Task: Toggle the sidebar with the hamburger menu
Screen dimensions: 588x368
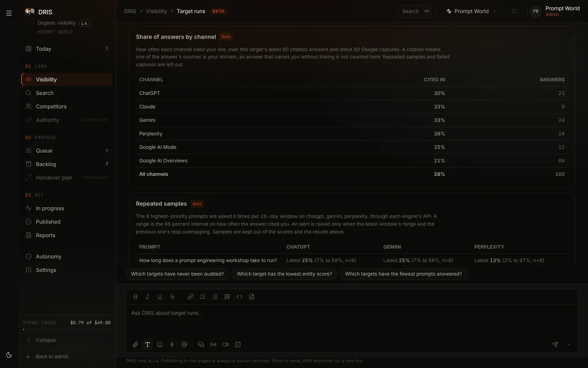Action: click(9, 13)
